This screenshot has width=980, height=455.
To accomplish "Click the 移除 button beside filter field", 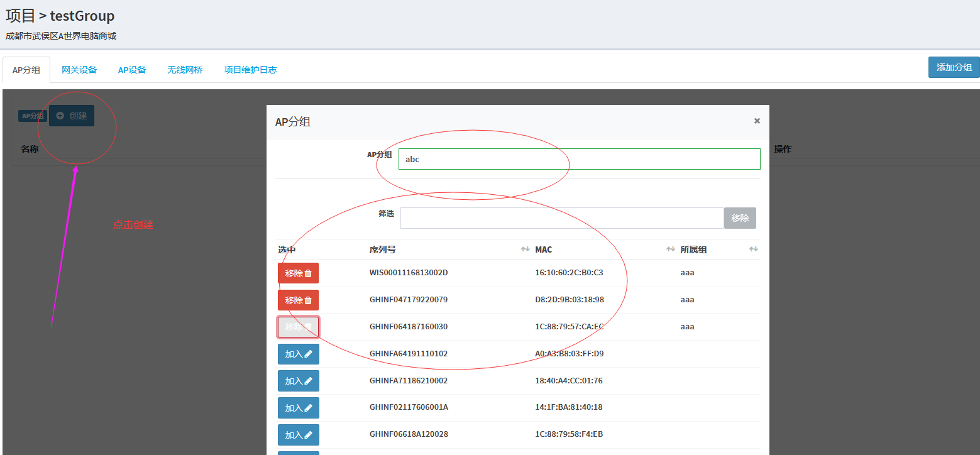I will tap(740, 218).
